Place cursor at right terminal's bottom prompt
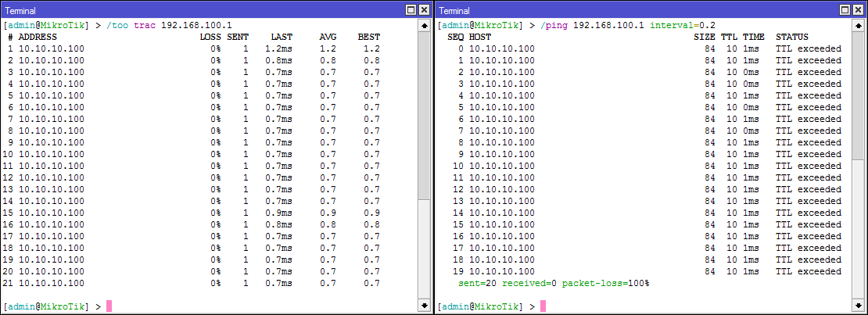The width and height of the screenshot is (868, 315). [x=543, y=306]
